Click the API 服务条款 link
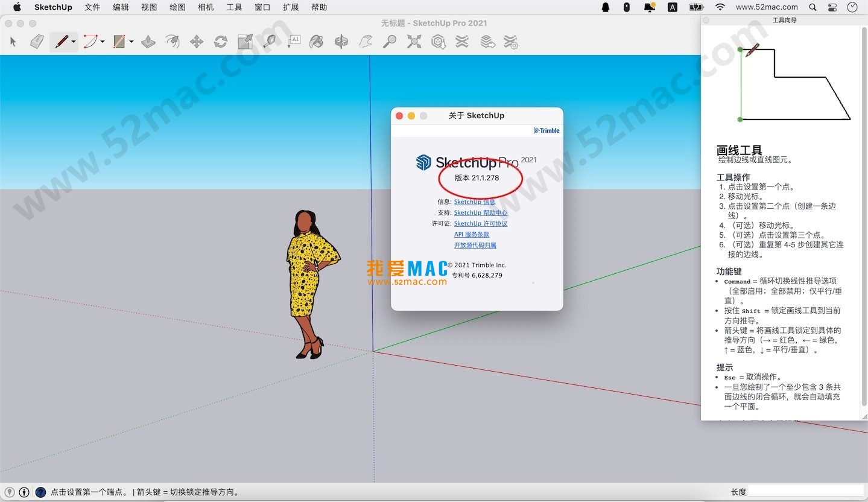The height and width of the screenshot is (502, 868). pos(472,235)
